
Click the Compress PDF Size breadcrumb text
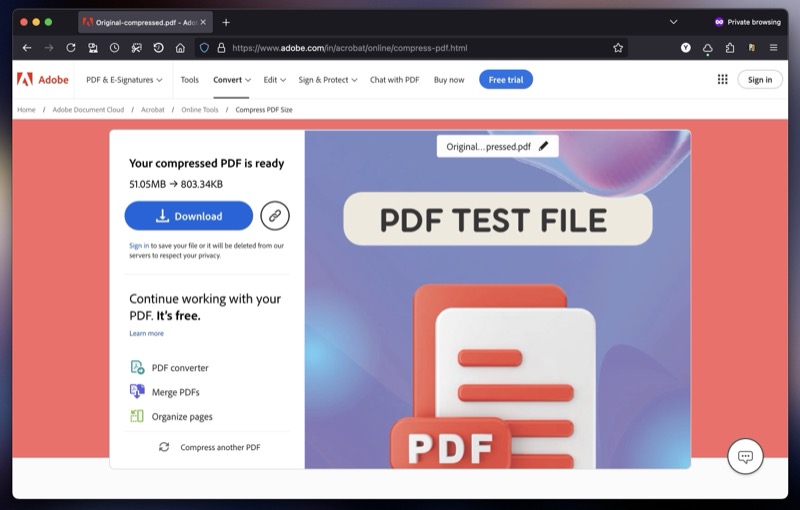pos(264,110)
